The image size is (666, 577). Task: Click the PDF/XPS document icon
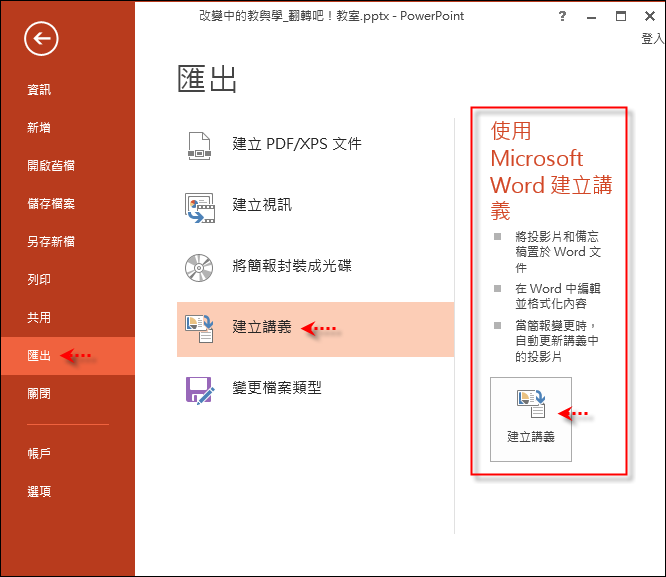point(199,146)
